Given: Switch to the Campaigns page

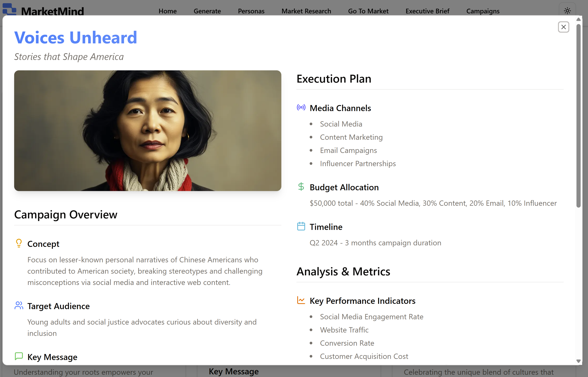Looking at the screenshot, I should pos(483,11).
